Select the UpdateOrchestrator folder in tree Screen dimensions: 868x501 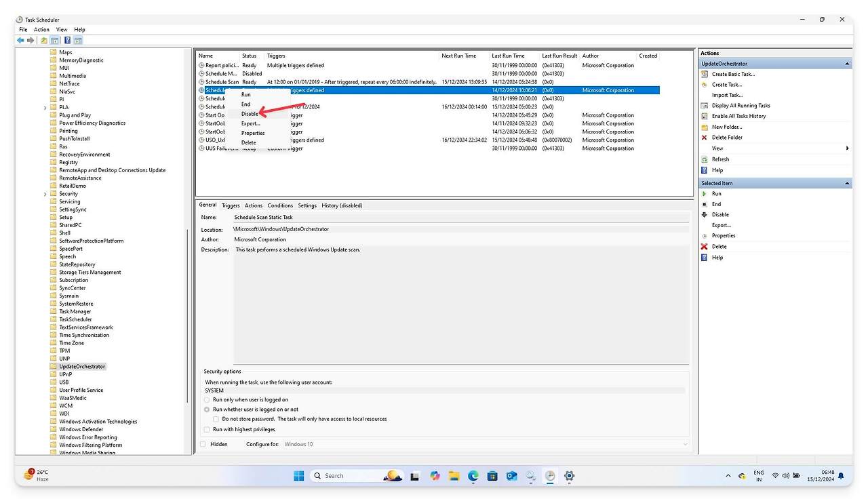82,367
